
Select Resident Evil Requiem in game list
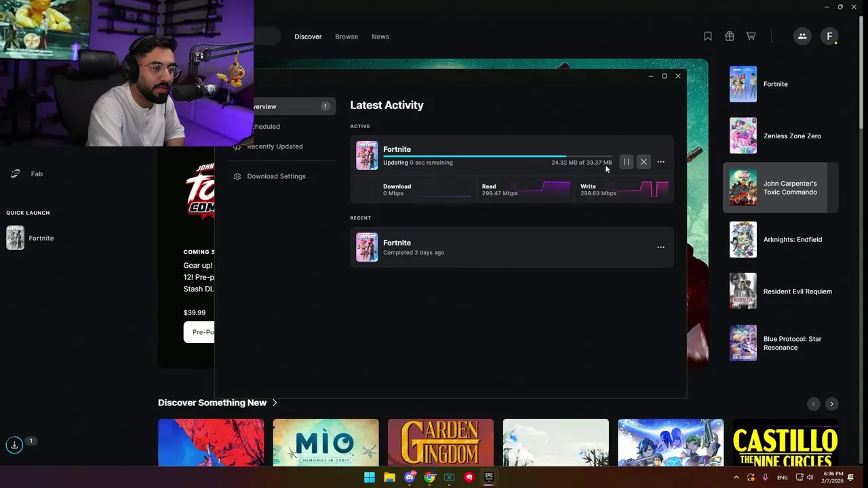[x=781, y=291]
